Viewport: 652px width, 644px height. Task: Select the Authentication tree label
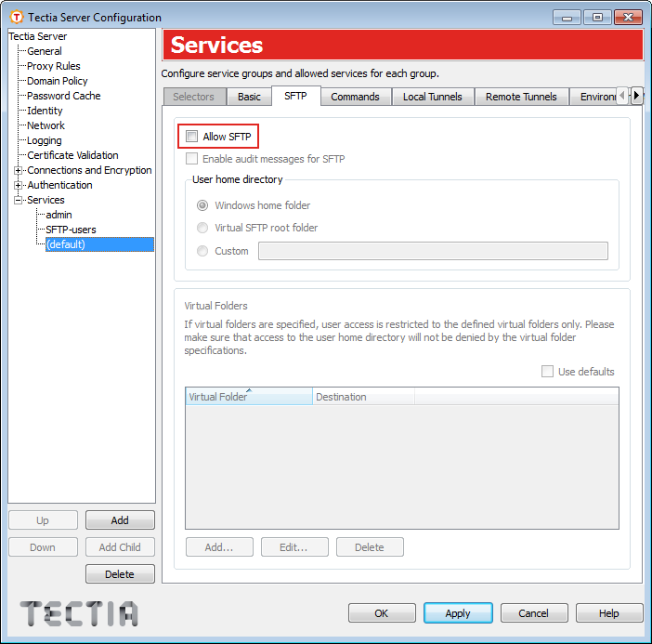59,185
